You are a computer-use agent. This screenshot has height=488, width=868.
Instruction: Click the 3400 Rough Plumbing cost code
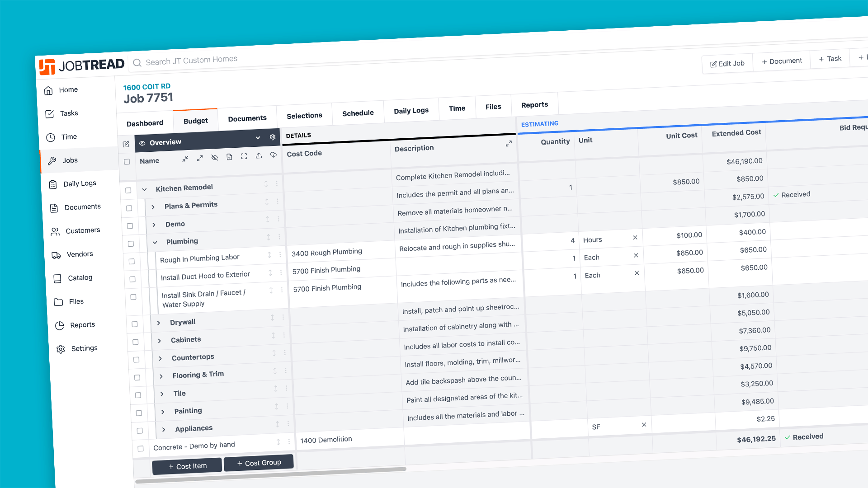[326, 252]
